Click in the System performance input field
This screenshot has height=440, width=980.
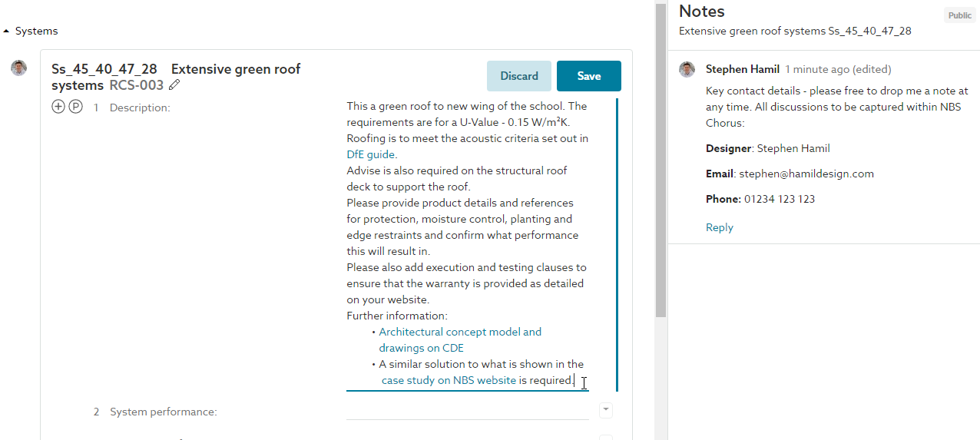pos(468,411)
